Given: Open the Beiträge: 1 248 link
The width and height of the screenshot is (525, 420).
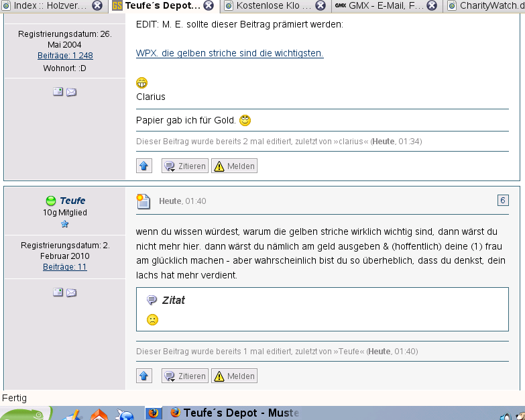Looking at the screenshot, I should click(x=65, y=56).
